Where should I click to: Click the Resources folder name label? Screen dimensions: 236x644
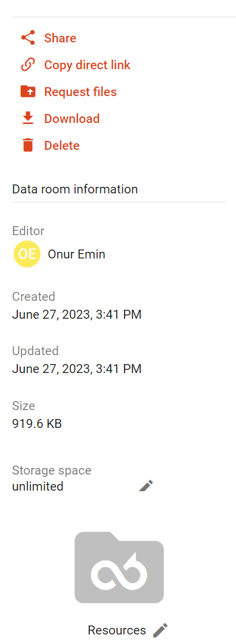[x=117, y=630]
